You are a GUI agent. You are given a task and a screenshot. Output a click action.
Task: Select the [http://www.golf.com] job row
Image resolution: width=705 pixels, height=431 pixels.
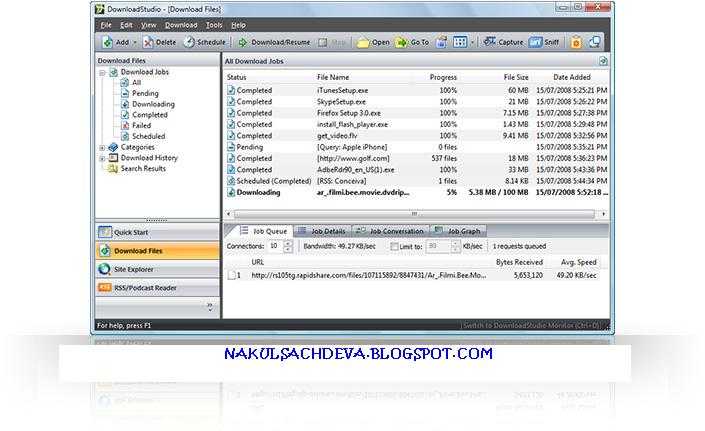pyautogui.click(x=417, y=158)
